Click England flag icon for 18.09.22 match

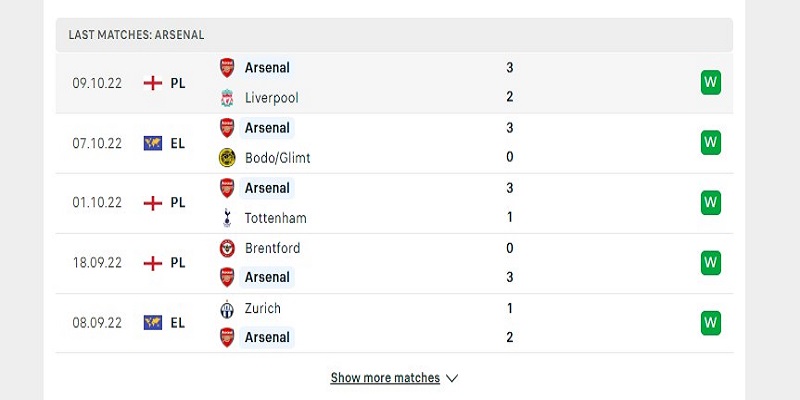pyautogui.click(x=153, y=263)
